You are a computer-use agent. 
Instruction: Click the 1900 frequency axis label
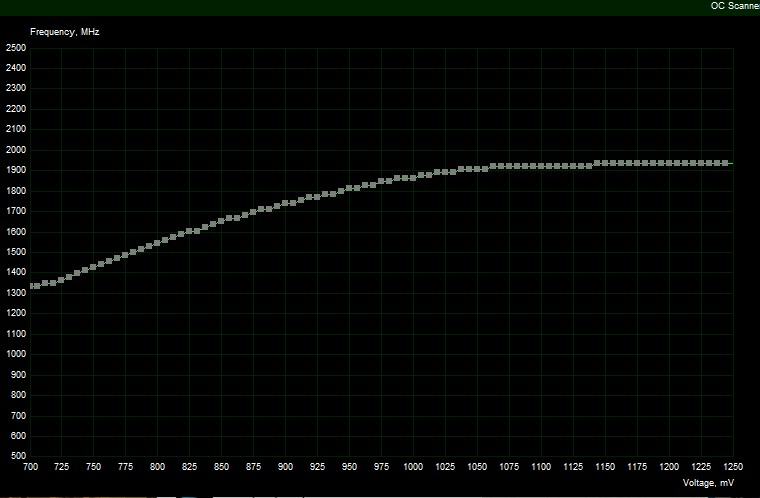click(x=16, y=170)
